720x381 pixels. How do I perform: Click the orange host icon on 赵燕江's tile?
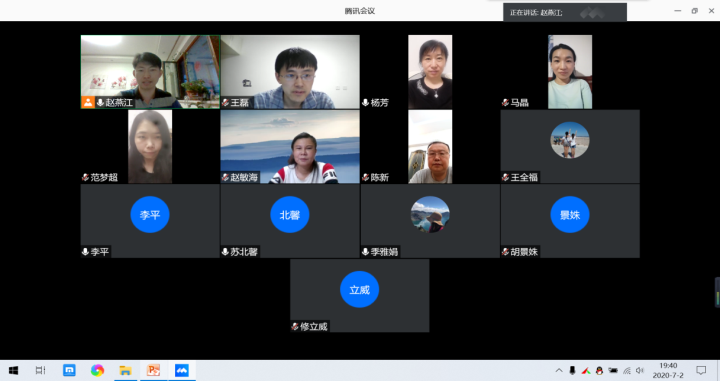tap(88, 102)
